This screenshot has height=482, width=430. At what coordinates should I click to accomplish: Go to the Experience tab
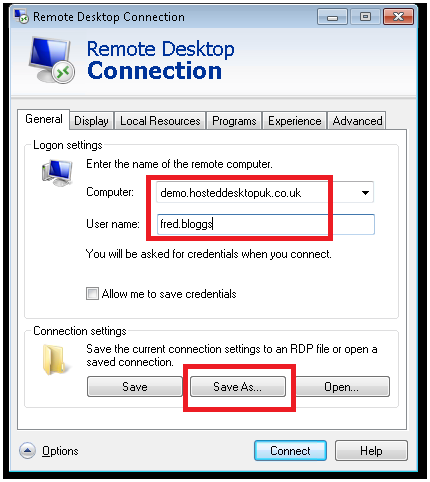[295, 121]
